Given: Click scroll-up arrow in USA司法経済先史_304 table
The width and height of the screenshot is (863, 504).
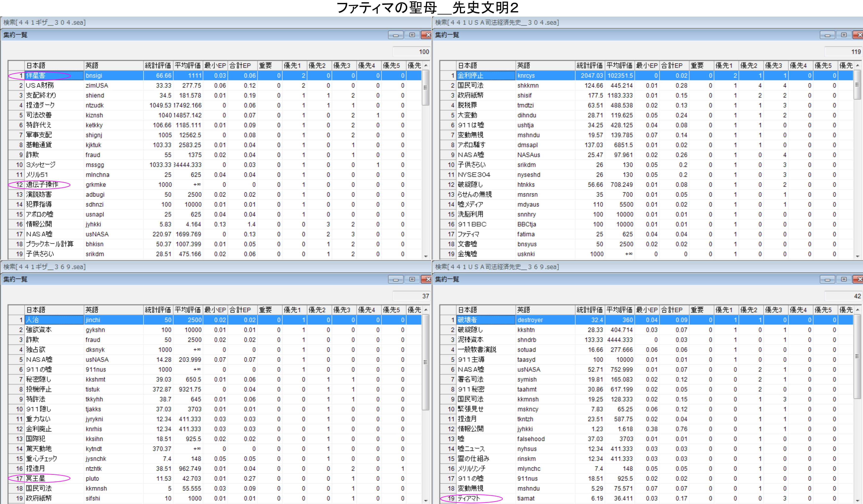Looking at the screenshot, I should (858, 65).
